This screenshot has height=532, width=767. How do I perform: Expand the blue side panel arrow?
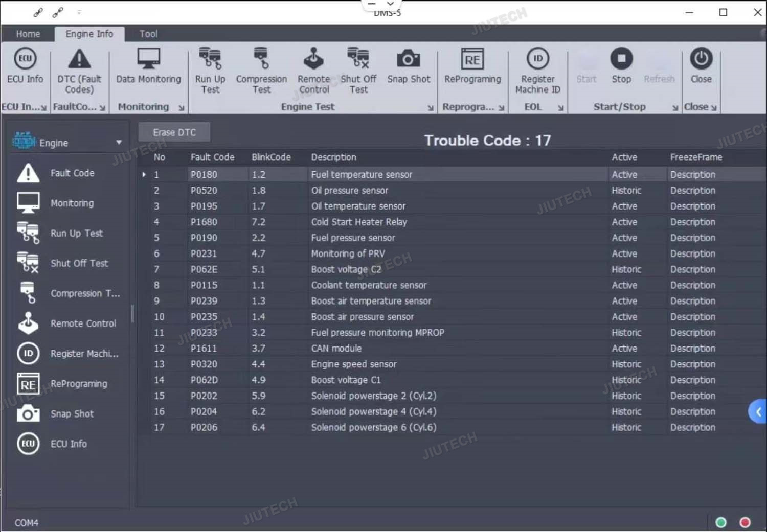[758, 411]
